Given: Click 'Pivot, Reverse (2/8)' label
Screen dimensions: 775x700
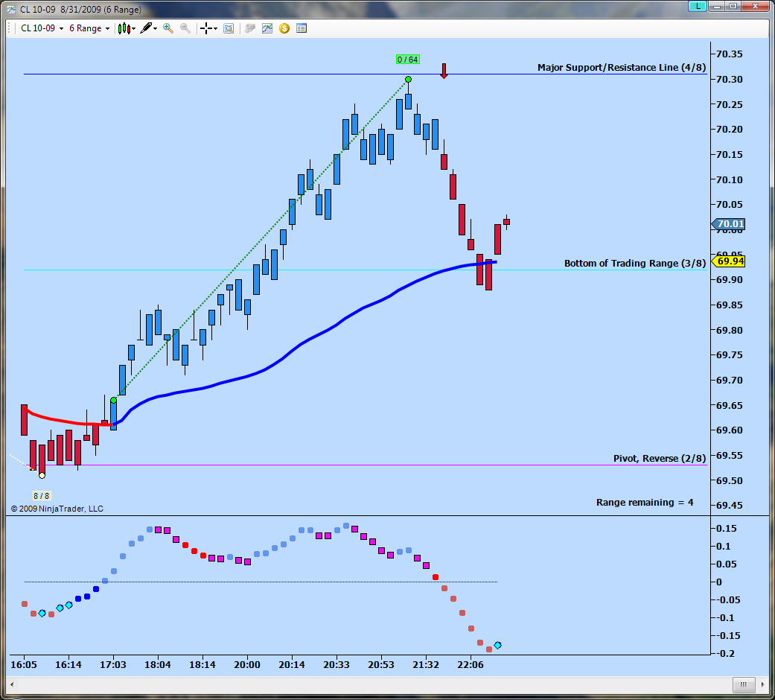Looking at the screenshot, I should [x=660, y=459].
